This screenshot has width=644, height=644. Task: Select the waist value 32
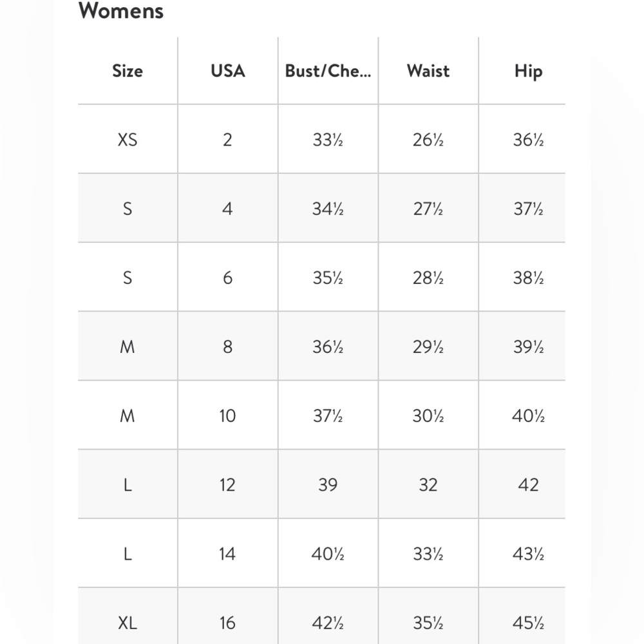428,485
